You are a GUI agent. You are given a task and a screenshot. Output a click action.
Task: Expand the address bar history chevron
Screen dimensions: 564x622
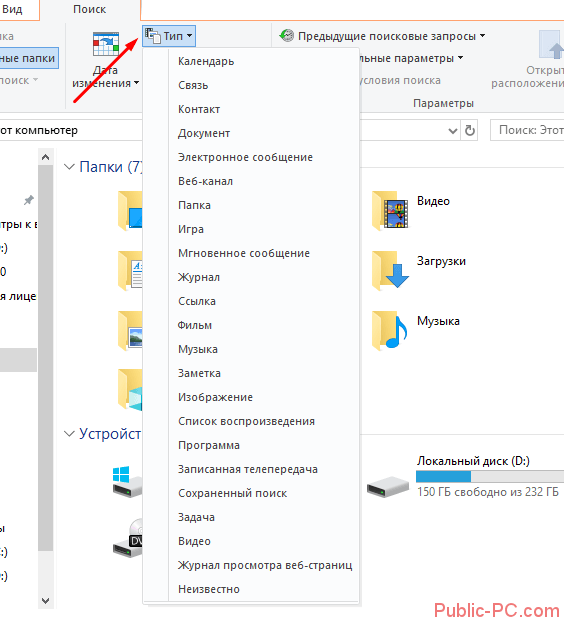453,131
